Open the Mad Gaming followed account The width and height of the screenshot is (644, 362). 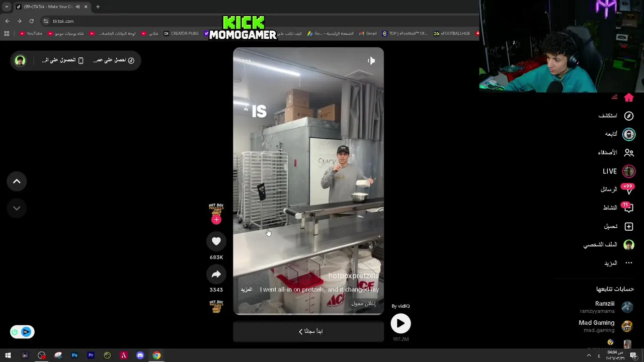tap(606, 326)
